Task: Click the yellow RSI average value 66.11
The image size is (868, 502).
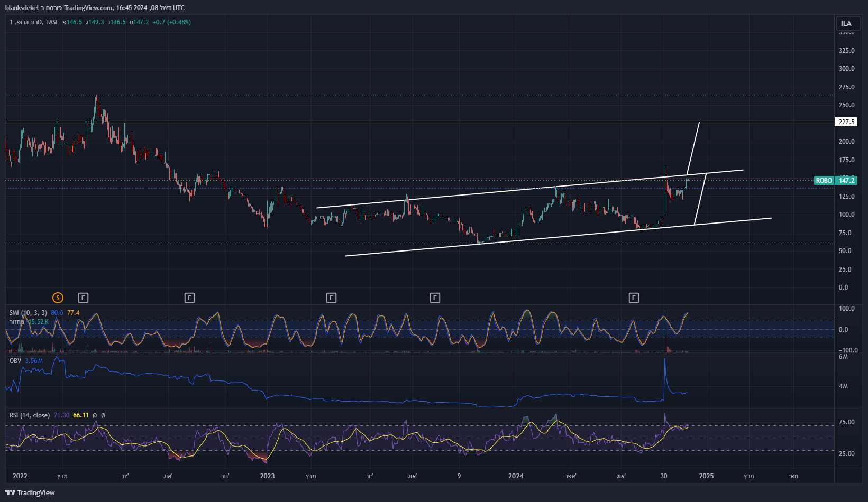Action: point(81,415)
